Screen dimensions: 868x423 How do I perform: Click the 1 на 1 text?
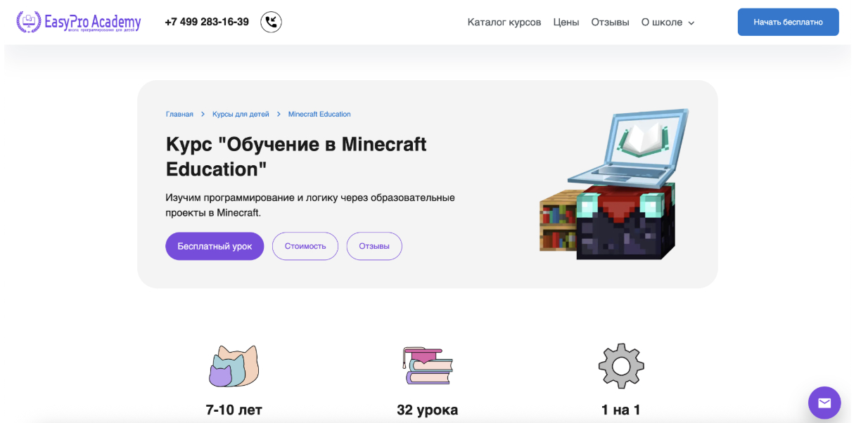click(621, 410)
